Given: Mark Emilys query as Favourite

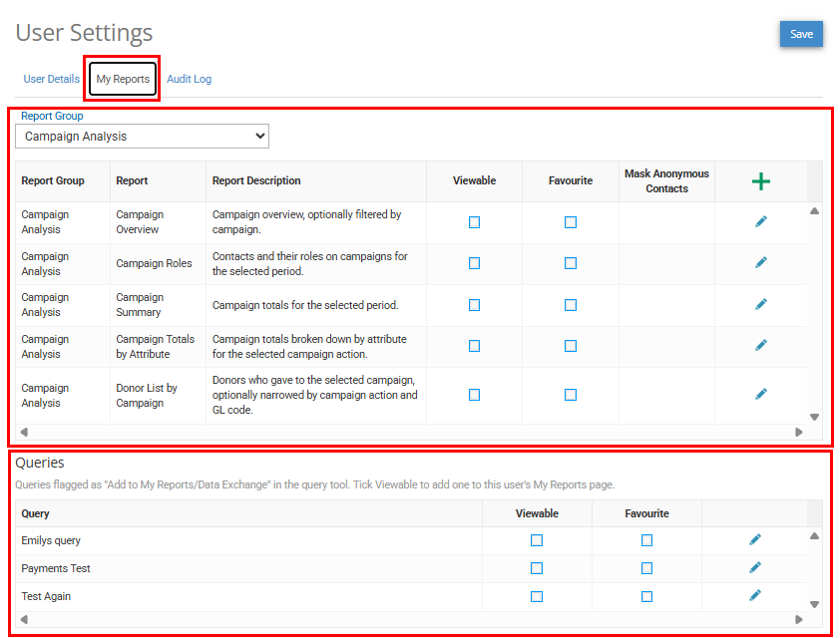Looking at the screenshot, I should coord(646,540).
